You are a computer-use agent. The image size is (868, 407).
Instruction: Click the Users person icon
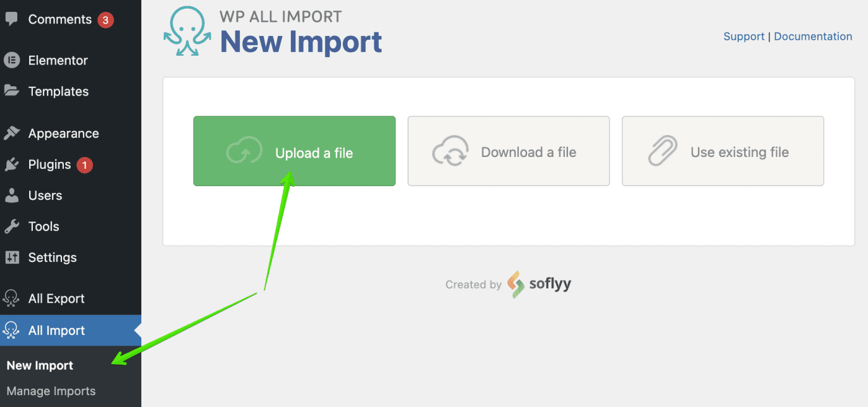pyautogui.click(x=11, y=195)
